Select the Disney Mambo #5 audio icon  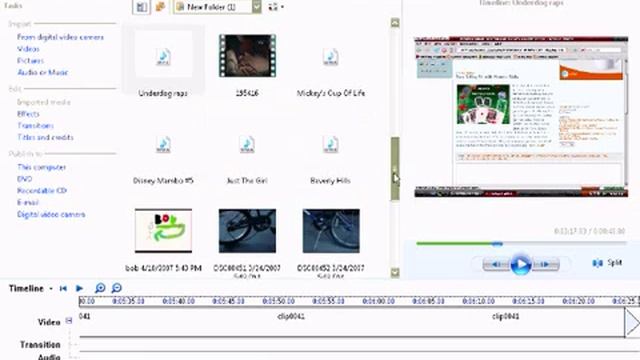point(163,144)
